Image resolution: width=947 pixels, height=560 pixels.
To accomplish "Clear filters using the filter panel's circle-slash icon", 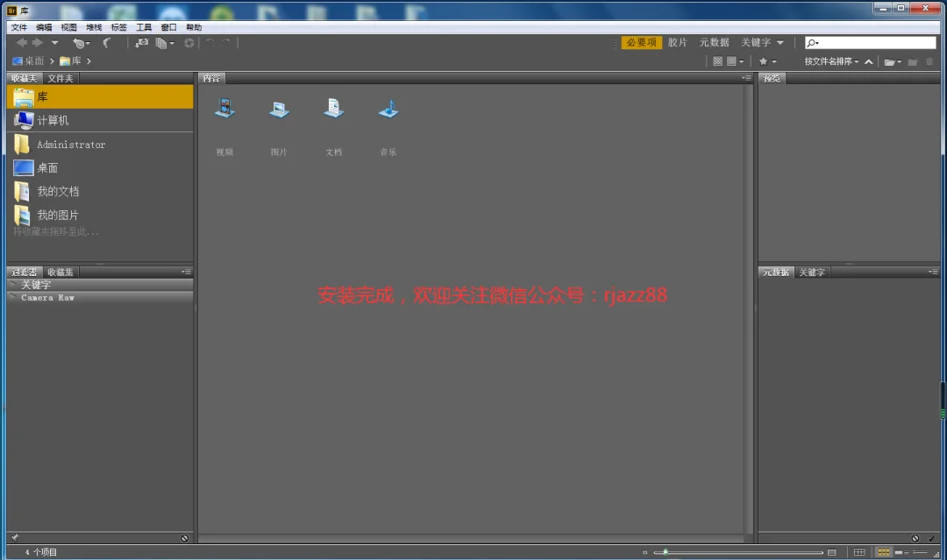I will pyautogui.click(x=184, y=538).
